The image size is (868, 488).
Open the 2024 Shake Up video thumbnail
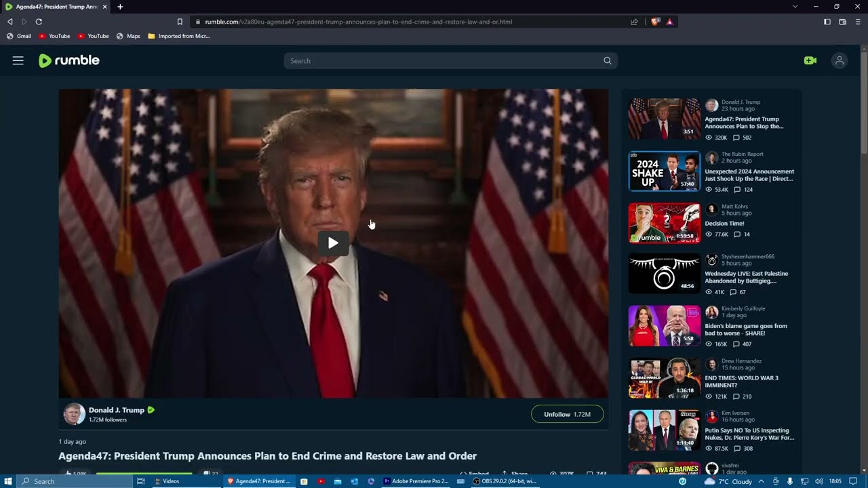click(664, 171)
